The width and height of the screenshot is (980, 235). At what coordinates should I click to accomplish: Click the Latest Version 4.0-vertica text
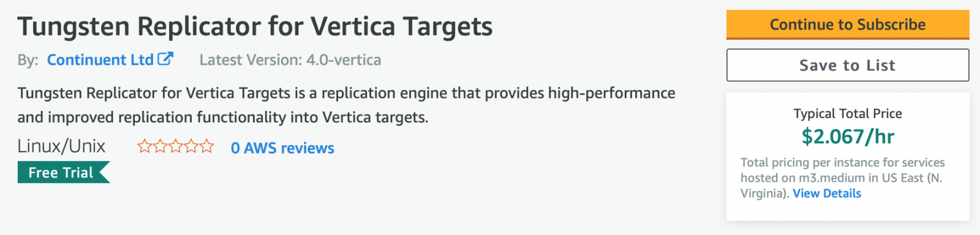[x=290, y=60]
